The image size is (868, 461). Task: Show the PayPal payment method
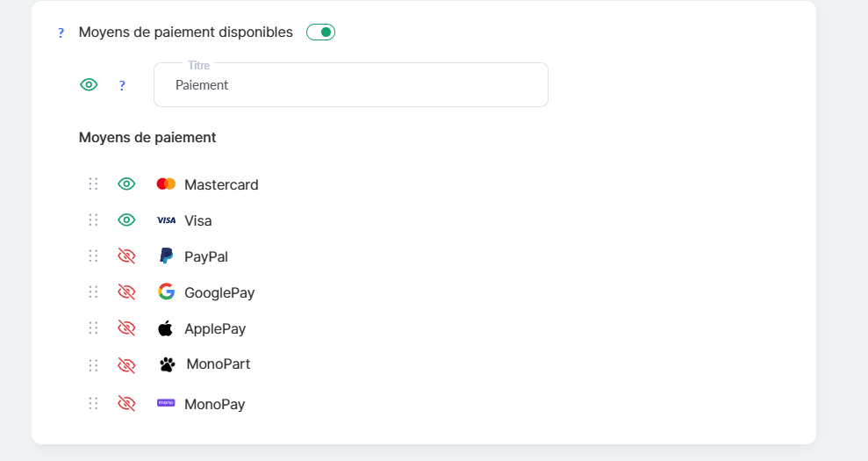[126, 256]
